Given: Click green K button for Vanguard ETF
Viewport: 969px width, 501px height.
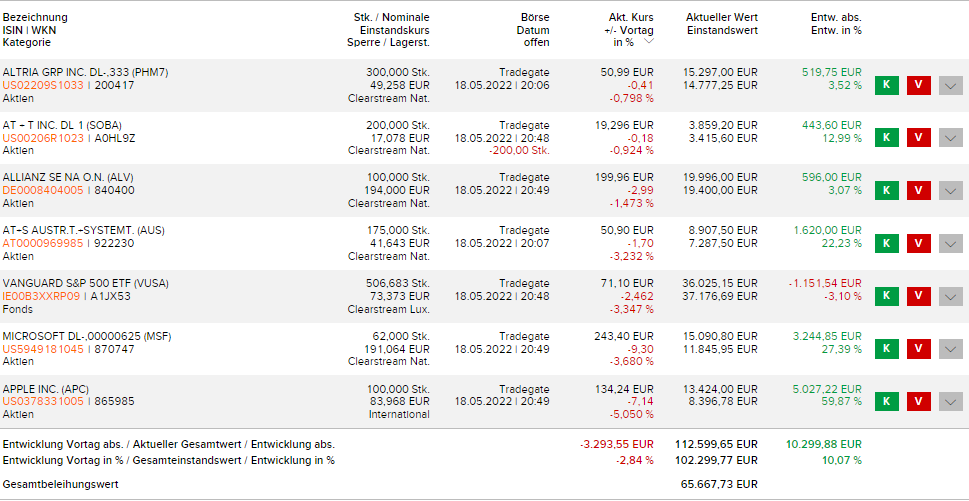Looking at the screenshot, I should (885, 296).
